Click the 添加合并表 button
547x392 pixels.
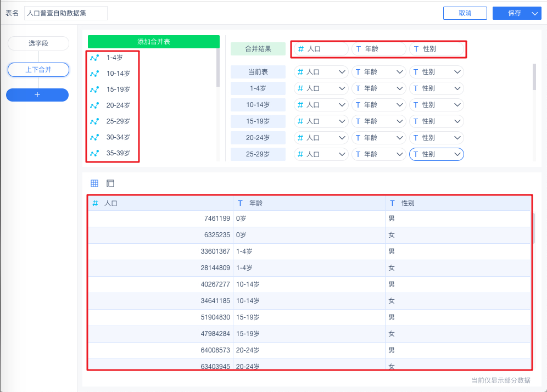(x=153, y=42)
